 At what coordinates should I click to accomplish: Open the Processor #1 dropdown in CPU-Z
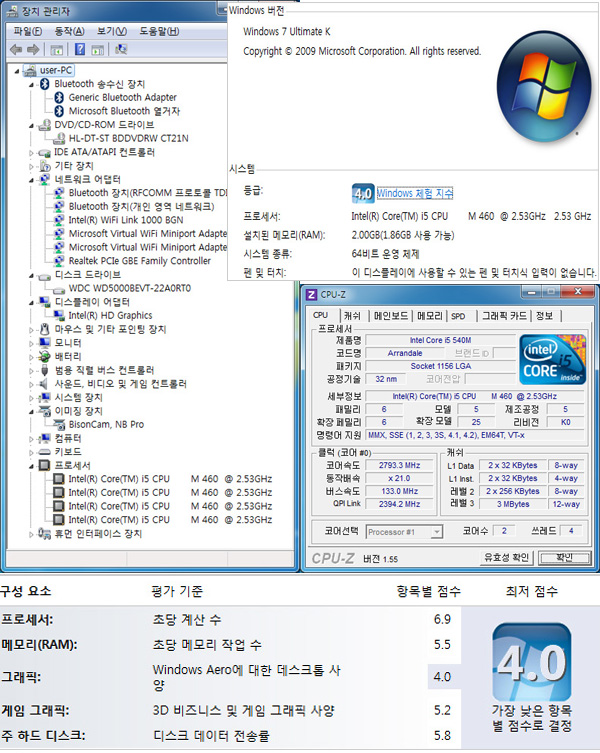[x=436, y=532]
